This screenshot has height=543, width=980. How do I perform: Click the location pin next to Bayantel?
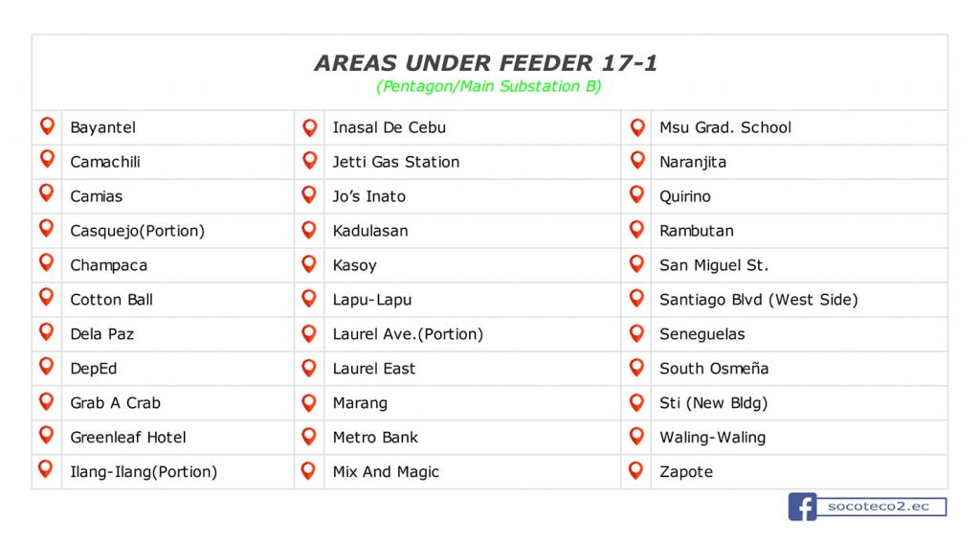[x=47, y=126]
